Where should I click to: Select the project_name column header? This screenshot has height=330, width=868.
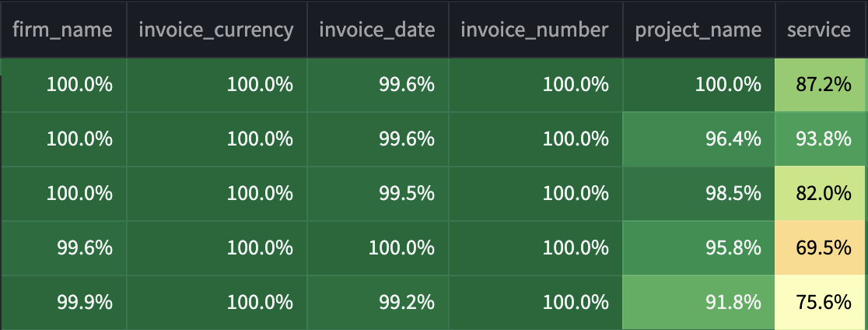click(698, 30)
